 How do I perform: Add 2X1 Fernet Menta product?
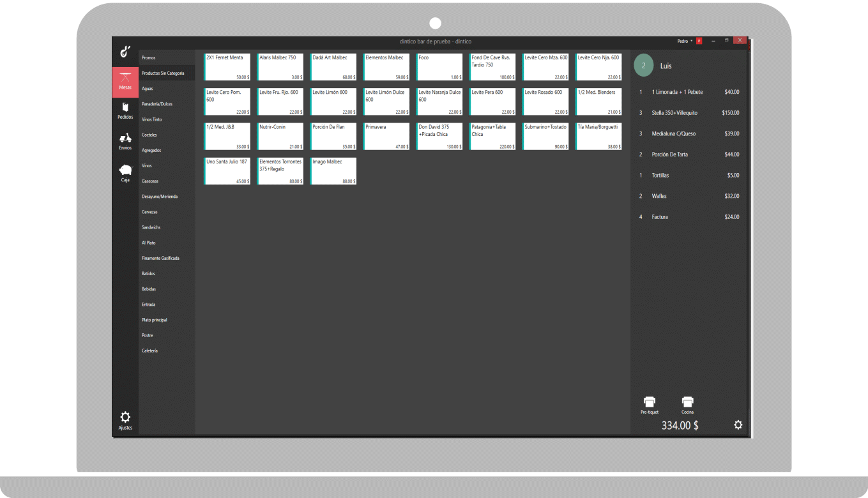pyautogui.click(x=227, y=67)
